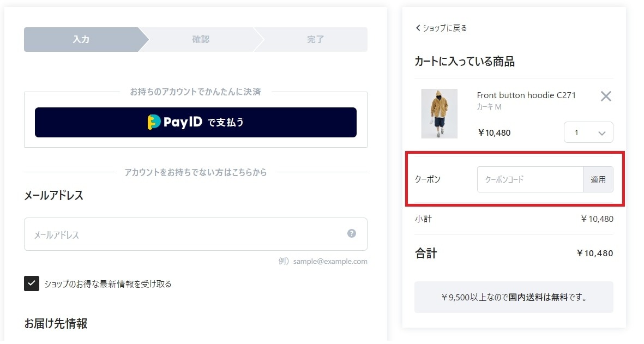Viewport: 644px width, 344px height.
Task: Select the 入力 step tab
Action: pos(81,39)
